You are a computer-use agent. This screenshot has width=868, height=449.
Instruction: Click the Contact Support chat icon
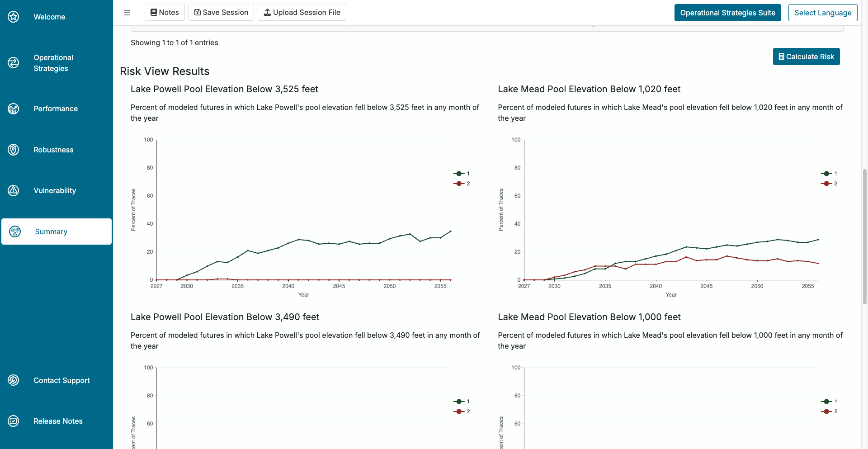coord(14,380)
